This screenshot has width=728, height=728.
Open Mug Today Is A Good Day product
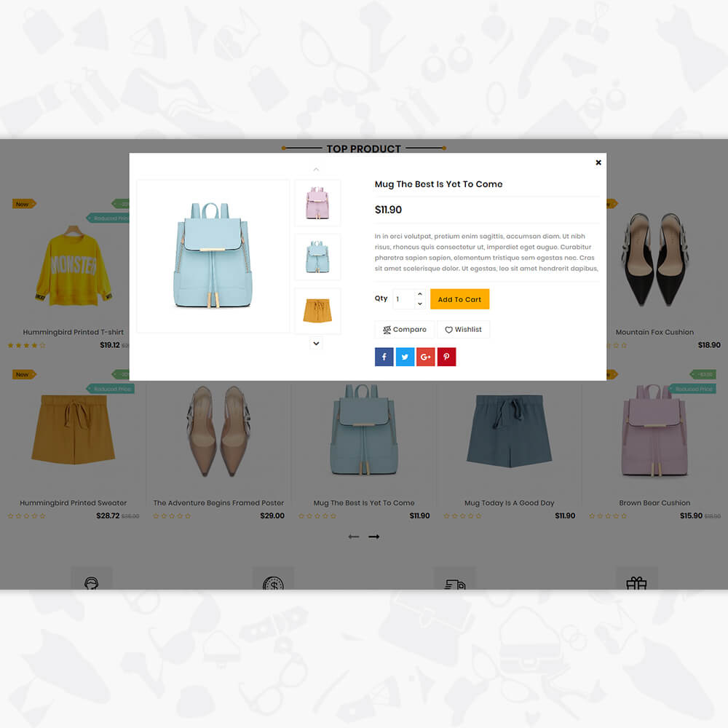(510, 503)
